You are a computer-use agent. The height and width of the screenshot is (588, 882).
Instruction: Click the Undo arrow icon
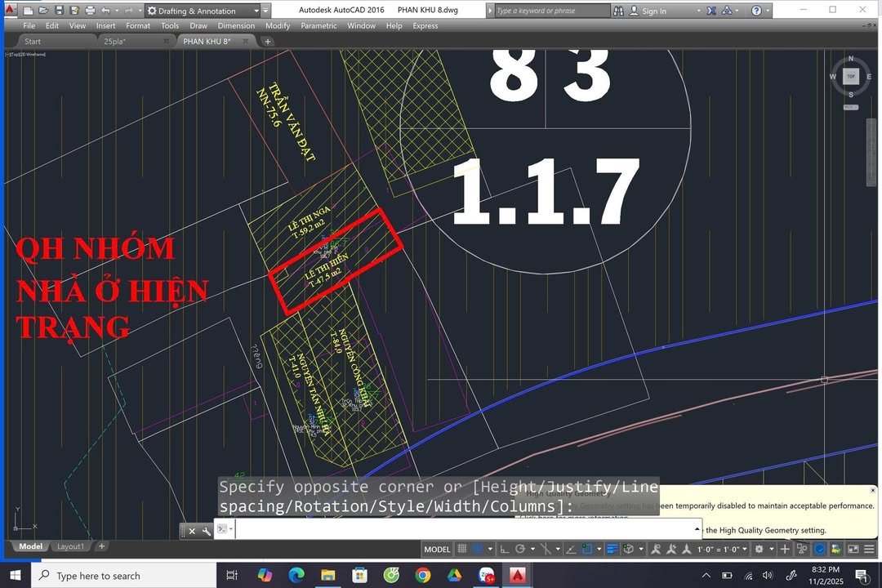point(105,11)
